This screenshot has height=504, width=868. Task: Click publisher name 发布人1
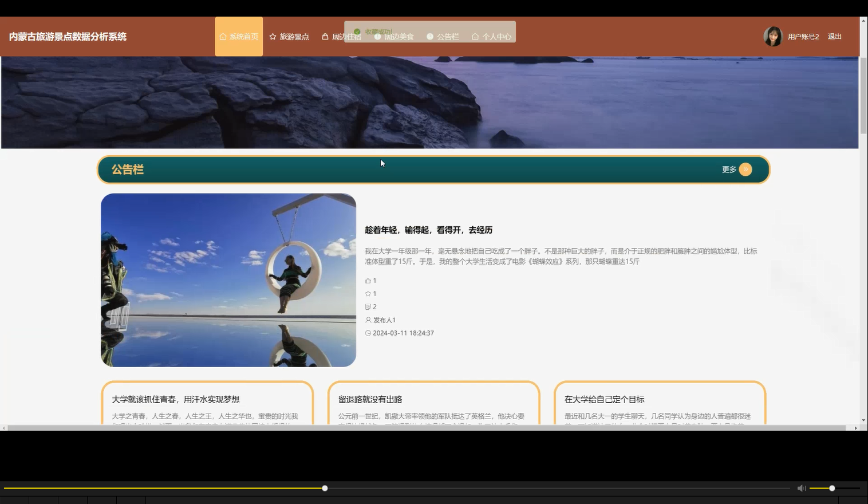pos(384,320)
